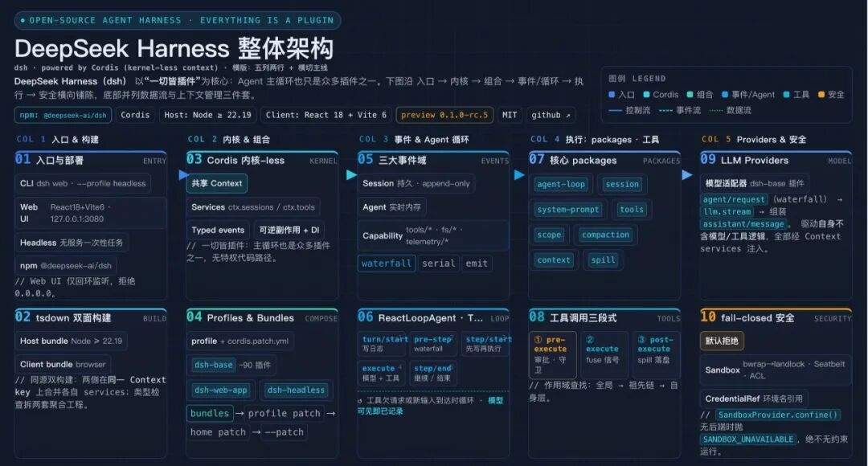Click the blue arrow between cards 05 and 07
Viewport: 868px width, 466px height.
click(519, 175)
